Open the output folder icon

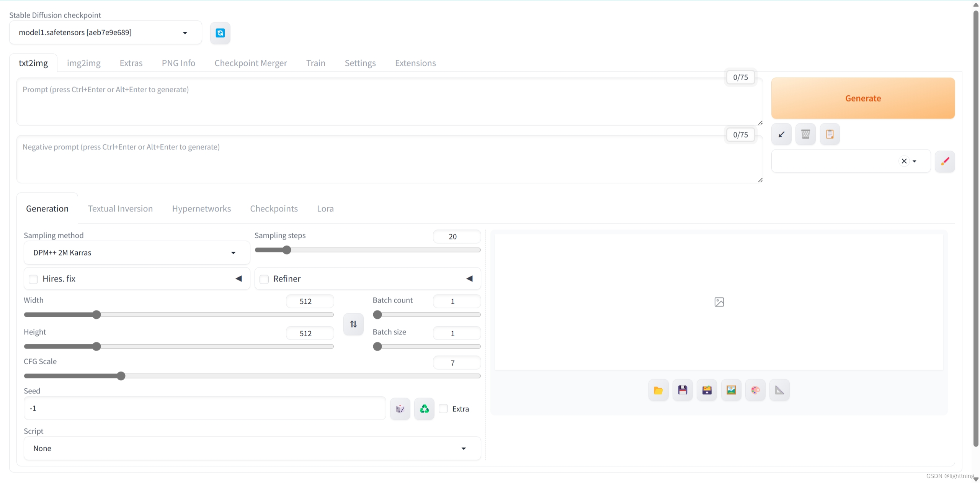pos(658,390)
